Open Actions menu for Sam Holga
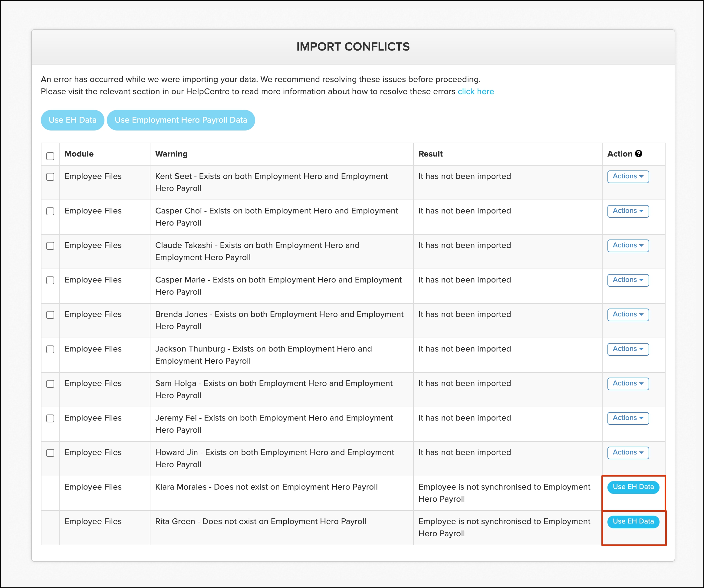 (x=627, y=383)
